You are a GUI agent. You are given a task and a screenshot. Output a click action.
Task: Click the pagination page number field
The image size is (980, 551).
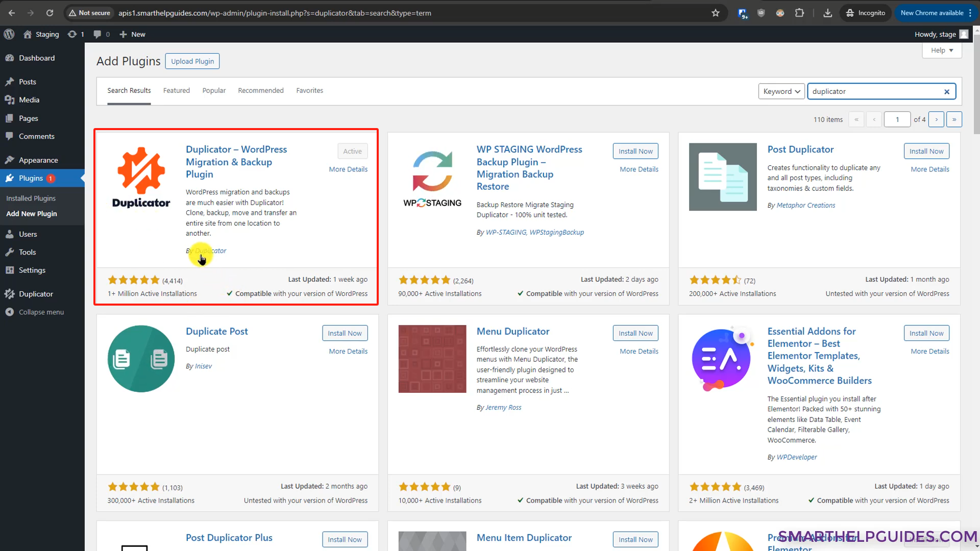[x=897, y=119]
